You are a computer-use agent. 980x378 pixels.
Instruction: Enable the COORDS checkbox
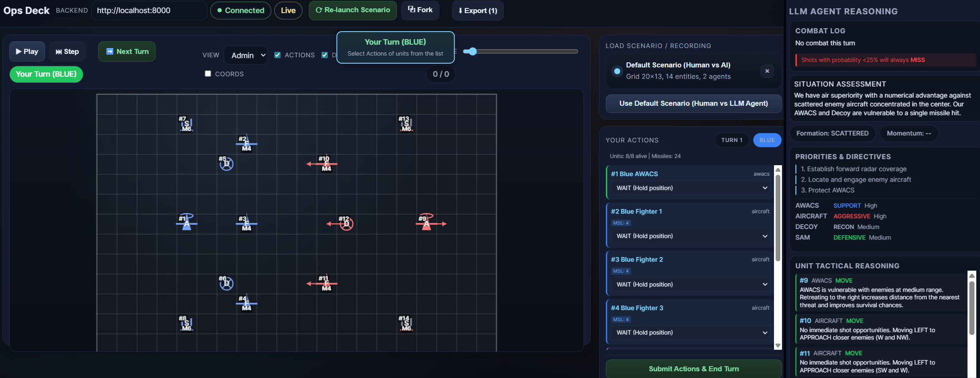[x=208, y=74]
